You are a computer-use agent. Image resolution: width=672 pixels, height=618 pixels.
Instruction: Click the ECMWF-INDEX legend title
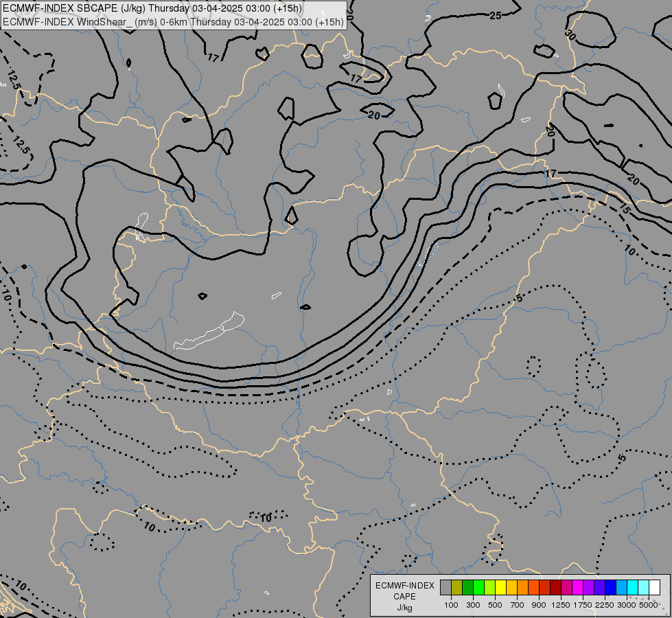click(x=405, y=586)
